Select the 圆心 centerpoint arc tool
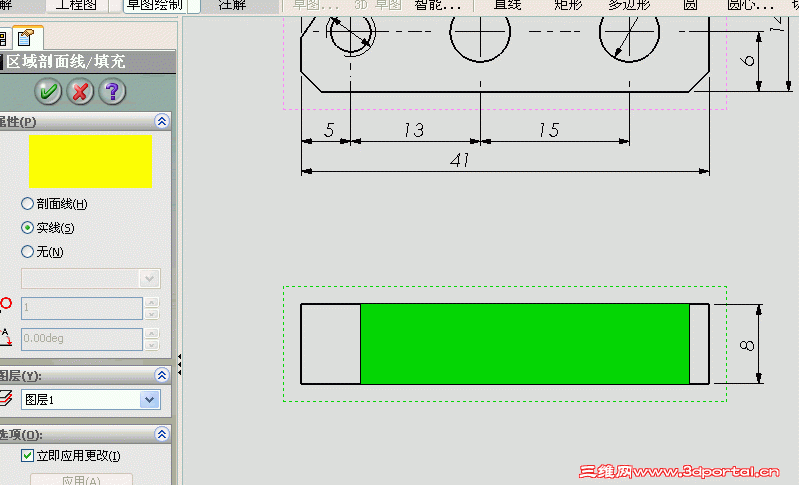The image size is (799, 485). (750, 6)
